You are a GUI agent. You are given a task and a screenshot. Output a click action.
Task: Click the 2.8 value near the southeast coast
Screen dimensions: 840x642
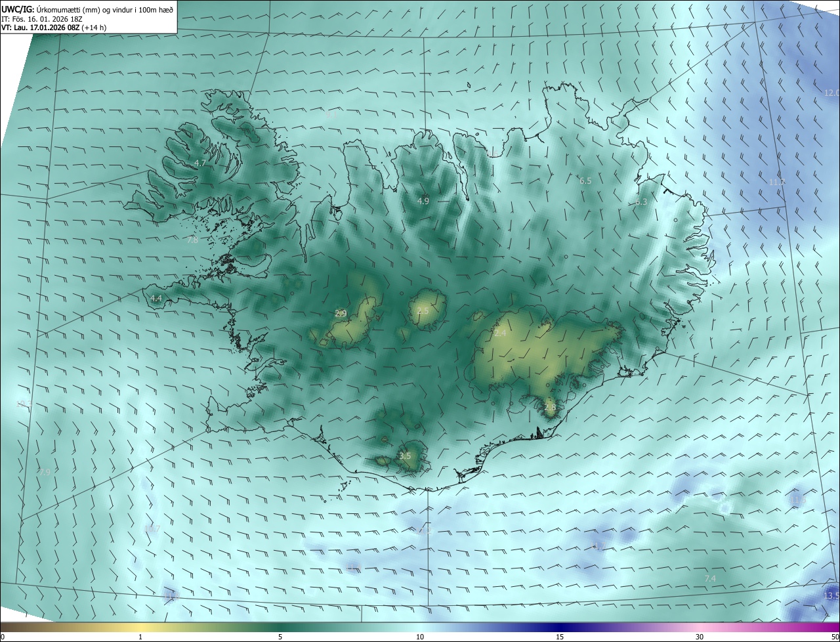pos(550,407)
